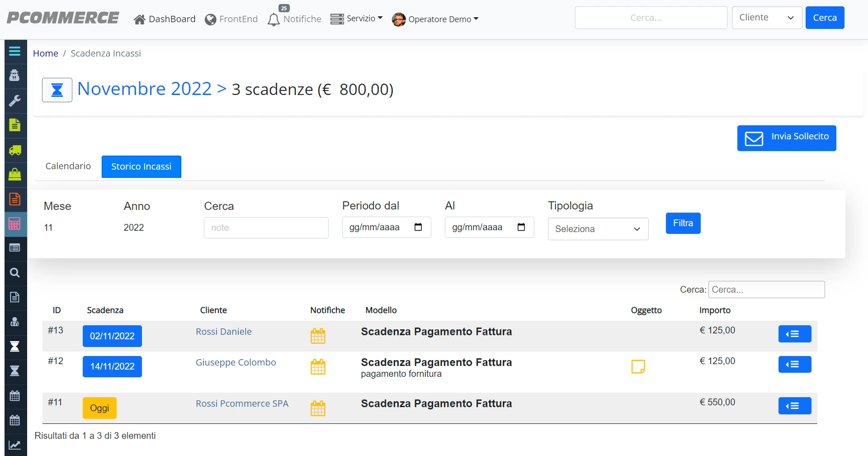Click the 02/11/2022 due date badge
This screenshot has height=456, width=868.
(112, 336)
